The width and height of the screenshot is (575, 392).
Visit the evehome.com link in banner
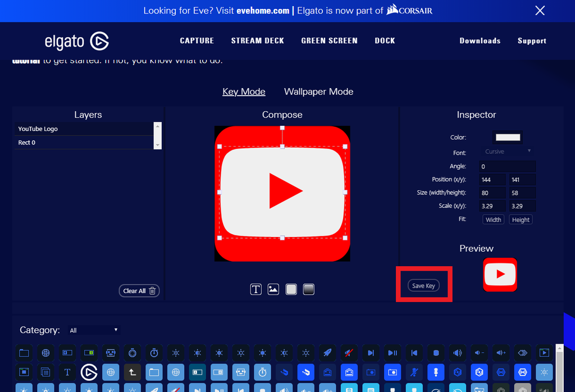point(263,11)
